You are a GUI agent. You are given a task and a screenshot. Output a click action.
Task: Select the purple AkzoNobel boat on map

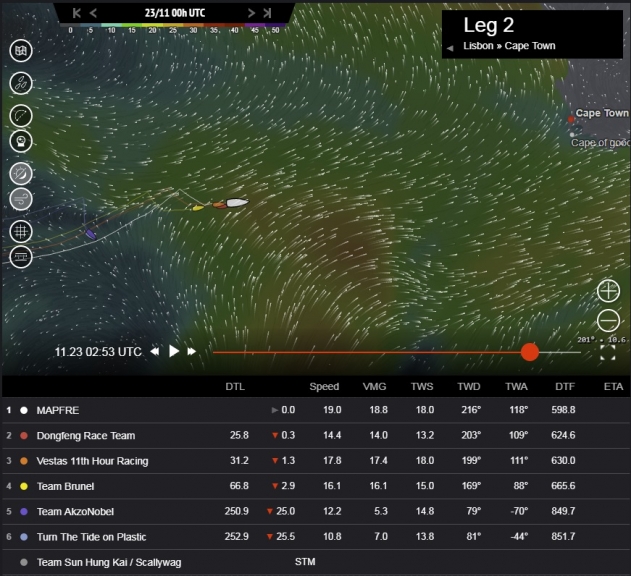91,234
